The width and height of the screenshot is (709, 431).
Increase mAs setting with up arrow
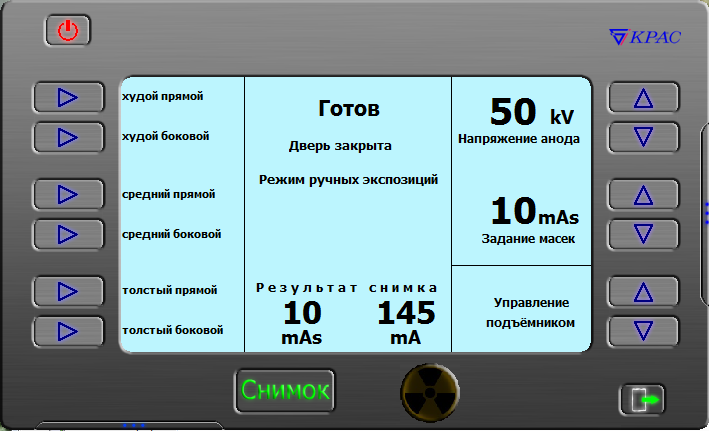click(x=643, y=193)
